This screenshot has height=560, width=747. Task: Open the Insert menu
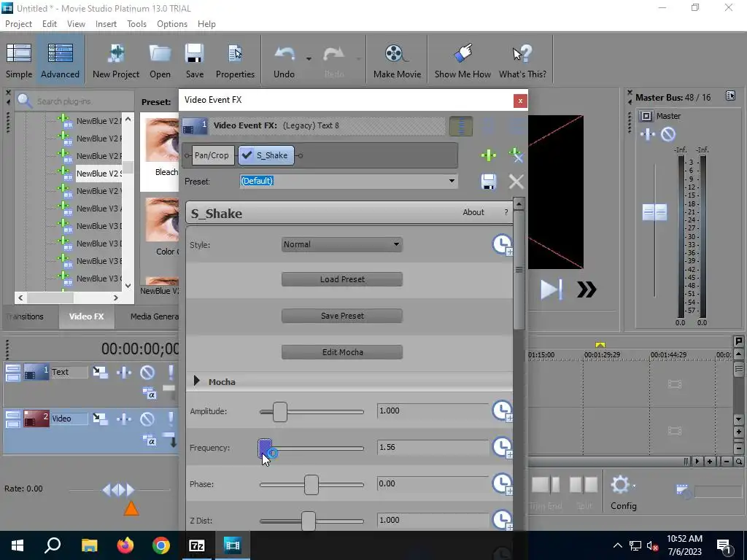pos(106,24)
